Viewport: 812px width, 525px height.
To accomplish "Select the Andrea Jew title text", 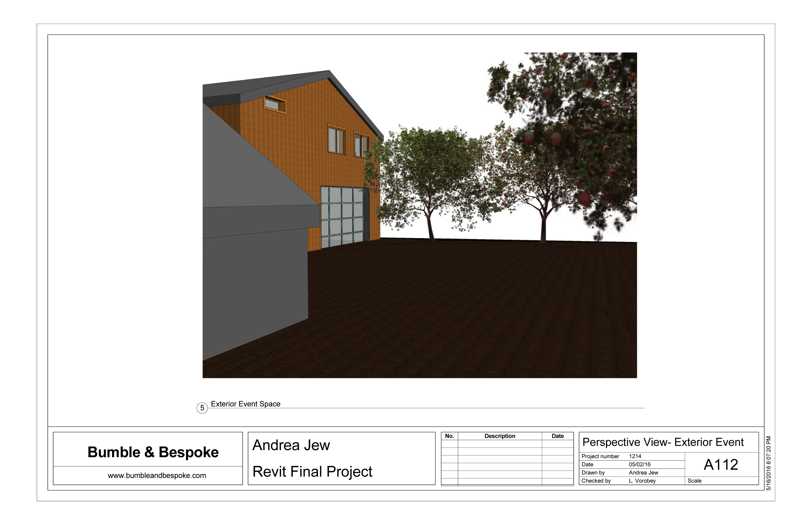I will tap(291, 445).
